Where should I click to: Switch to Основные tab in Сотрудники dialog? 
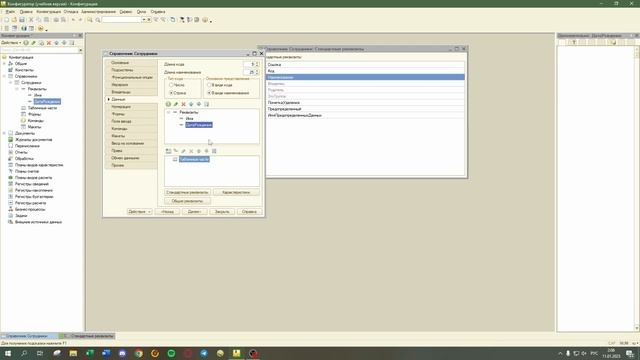131,63
